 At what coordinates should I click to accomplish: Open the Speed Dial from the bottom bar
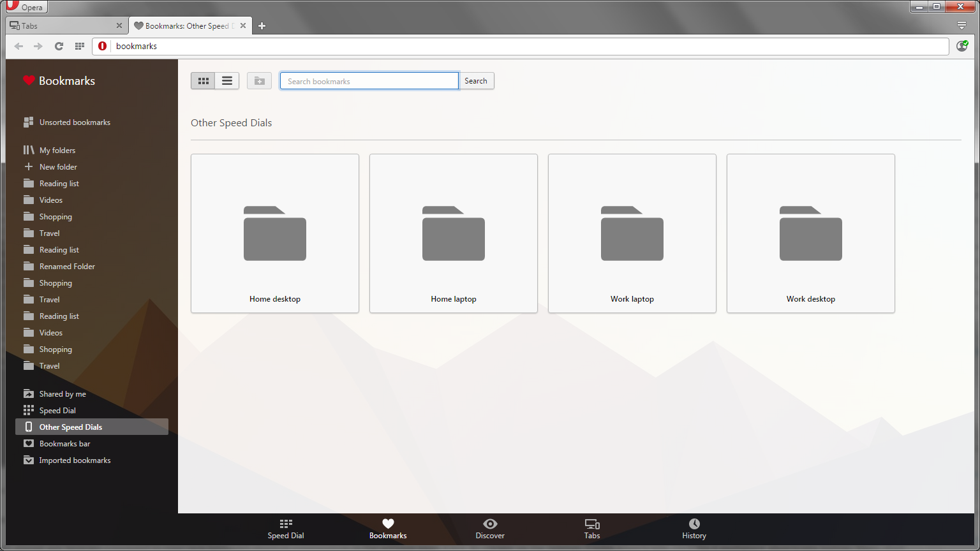pos(285,529)
